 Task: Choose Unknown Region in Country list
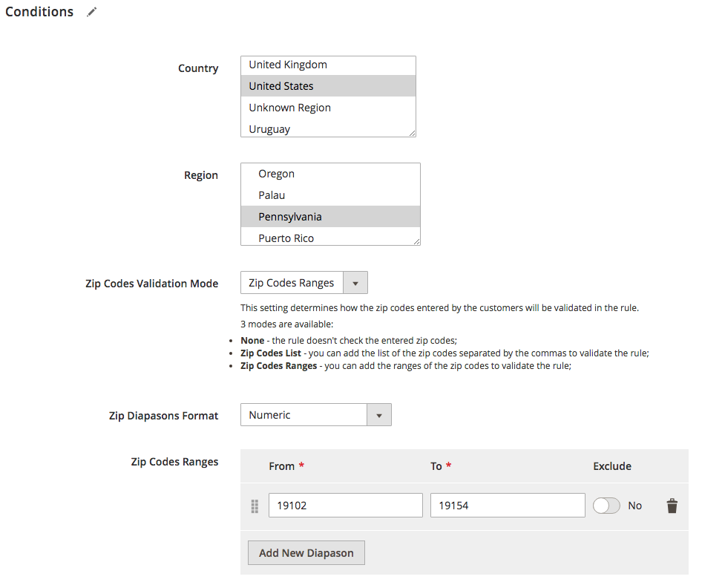click(328, 108)
